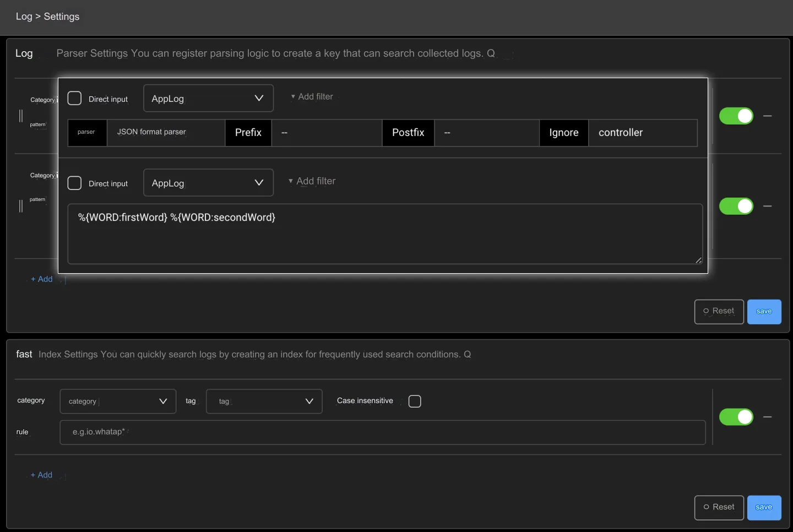Viewport: 793px width, 532px height.
Task: Expand Add filter in the second parser row
Action: (x=312, y=181)
